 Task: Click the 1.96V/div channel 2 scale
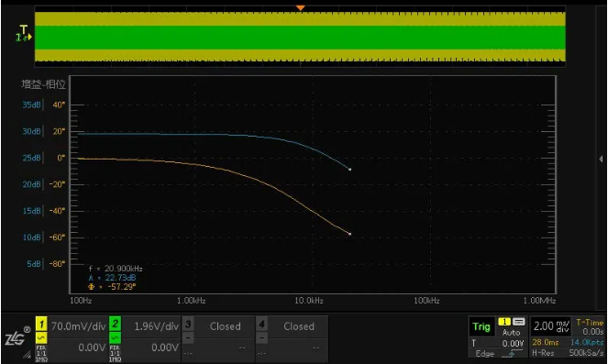click(x=157, y=326)
